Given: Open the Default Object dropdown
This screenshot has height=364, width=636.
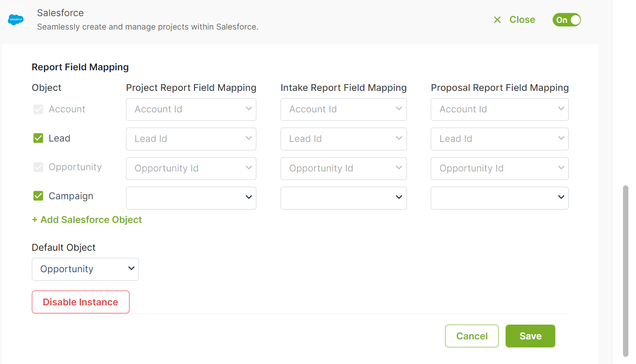Looking at the screenshot, I should 85,269.
